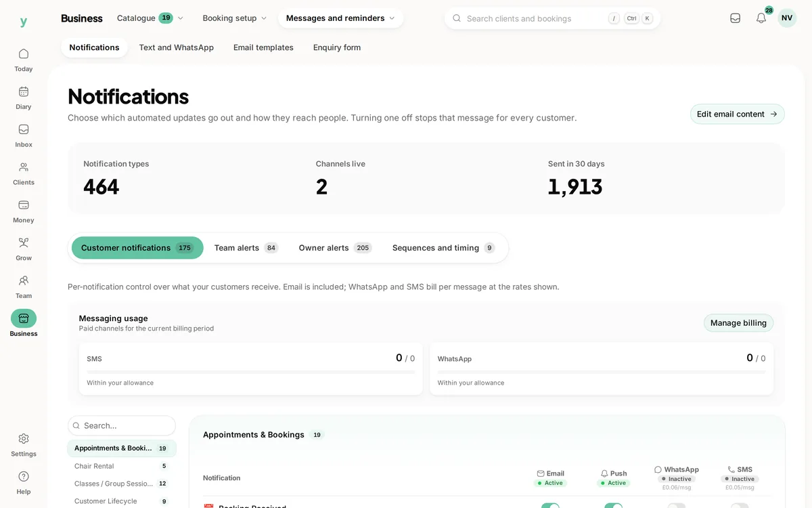Focus the Search clients and bookings field

[552, 18]
